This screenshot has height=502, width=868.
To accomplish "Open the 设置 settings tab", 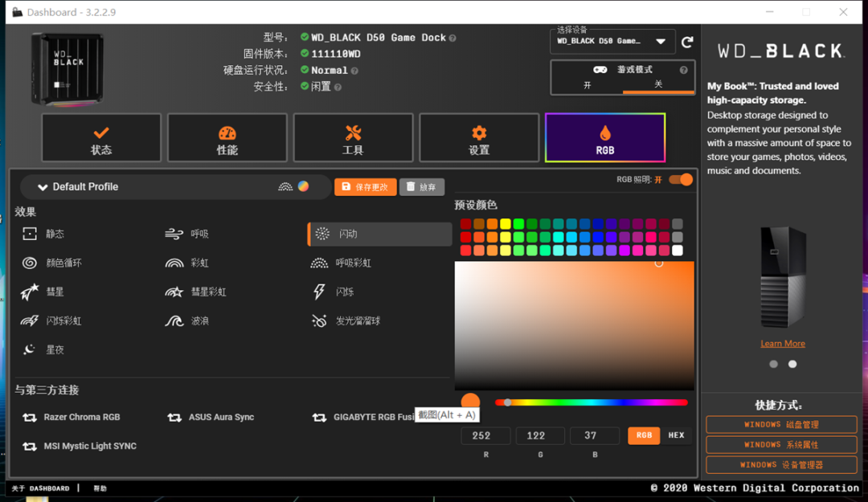I will (x=479, y=138).
